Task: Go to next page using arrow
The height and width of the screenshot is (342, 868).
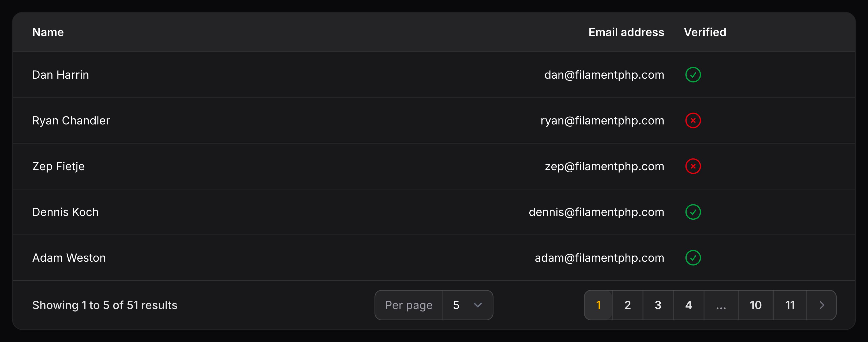Action: pyautogui.click(x=821, y=305)
